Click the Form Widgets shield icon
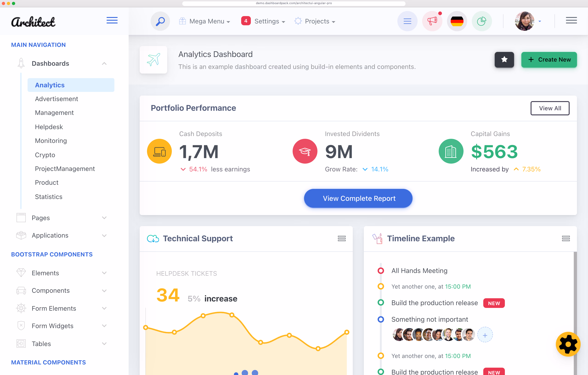Image resolution: width=588 pixels, height=375 pixels. click(x=21, y=326)
